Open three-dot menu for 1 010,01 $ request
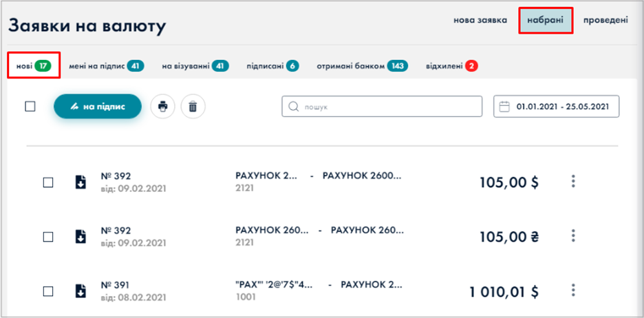 click(573, 290)
